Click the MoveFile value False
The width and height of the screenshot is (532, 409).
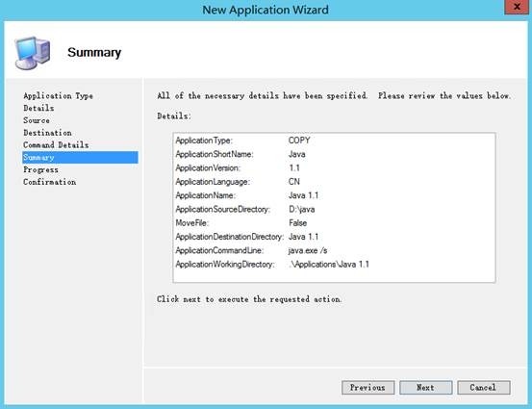[298, 223]
